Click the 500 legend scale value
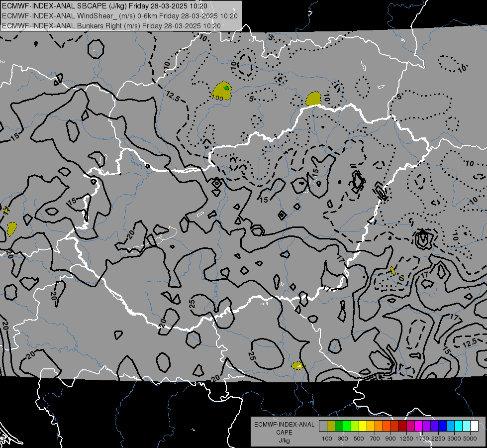487x448 pixels. (359, 439)
